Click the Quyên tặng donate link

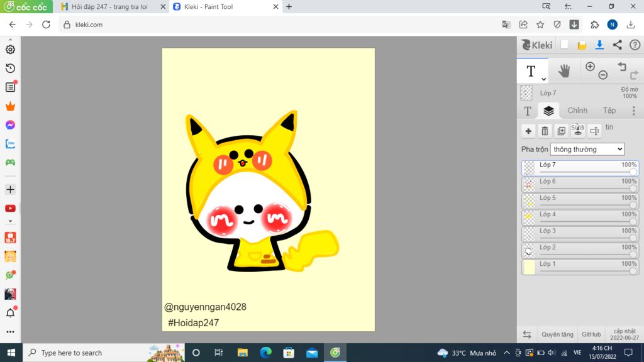(557, 334)
